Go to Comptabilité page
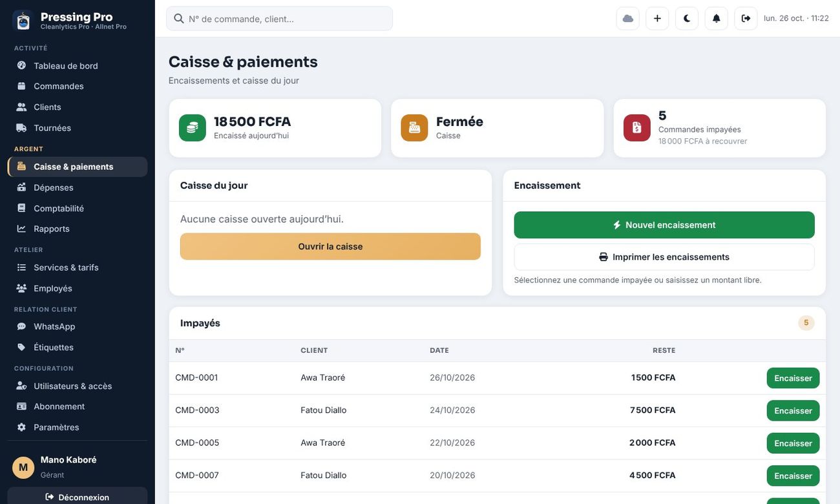 click(78, 208)
